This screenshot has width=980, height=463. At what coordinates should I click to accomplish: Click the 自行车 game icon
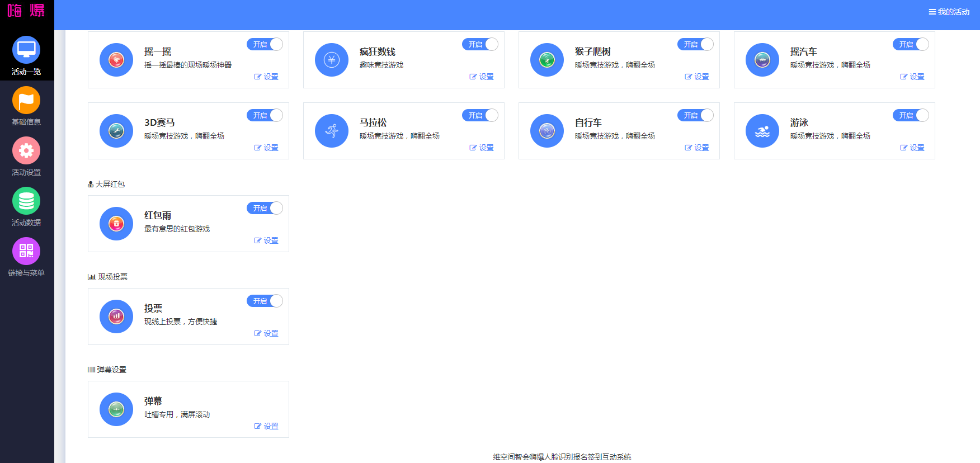coord(547,131)
